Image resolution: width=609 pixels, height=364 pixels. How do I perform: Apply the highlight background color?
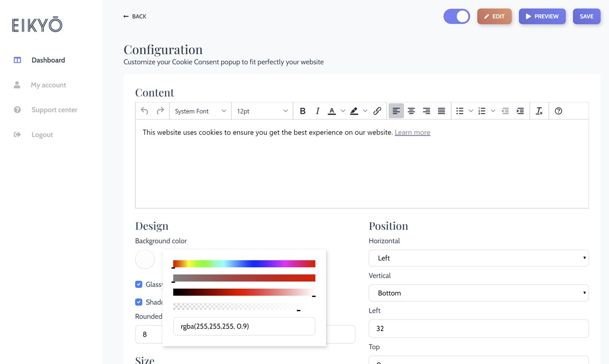point(354,111)
